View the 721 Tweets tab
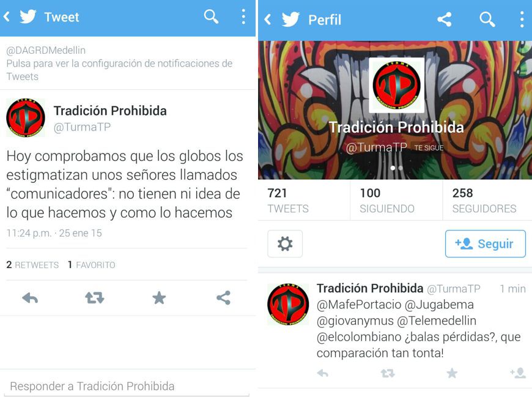The width and height of the screenshot is (532, 397). [288, 200]
